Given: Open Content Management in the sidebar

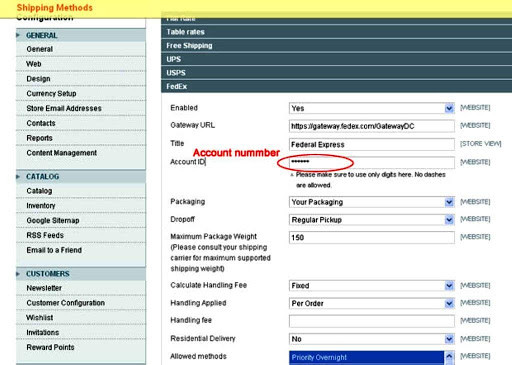Looking at the screenshot, I should pos(81,153).
